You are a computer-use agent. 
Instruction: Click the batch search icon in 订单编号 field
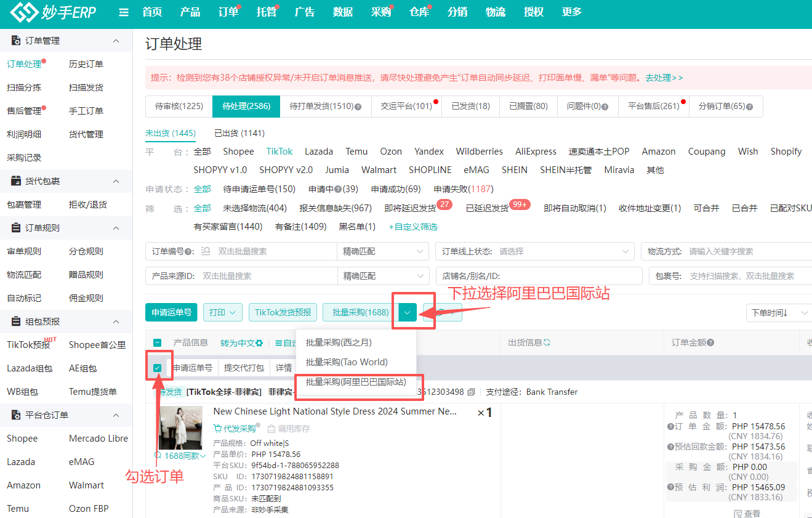click(x=206, y=251)
